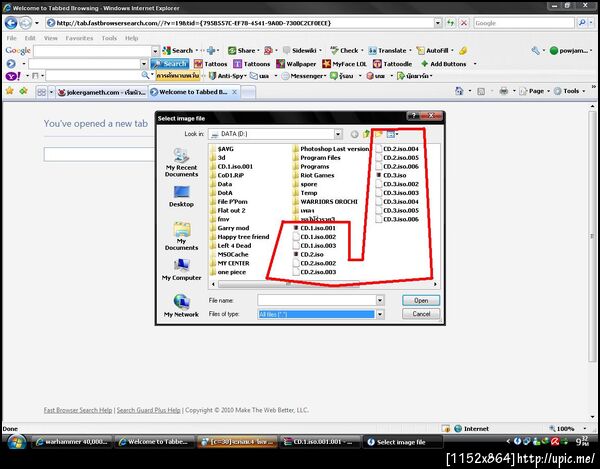Click Create New Folder icon in dialog
Image resolution: width=600 pixels, height=469 pixels.
[378, 134]
